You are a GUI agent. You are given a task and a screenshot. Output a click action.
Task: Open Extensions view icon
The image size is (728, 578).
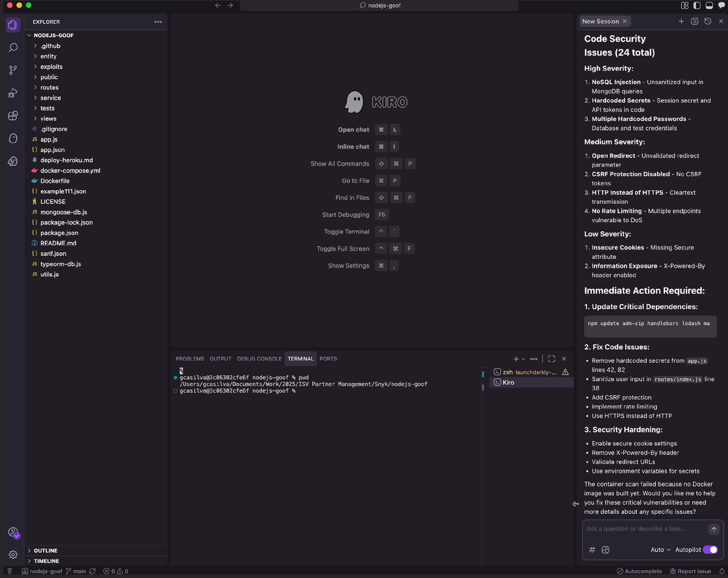point(13,116)
